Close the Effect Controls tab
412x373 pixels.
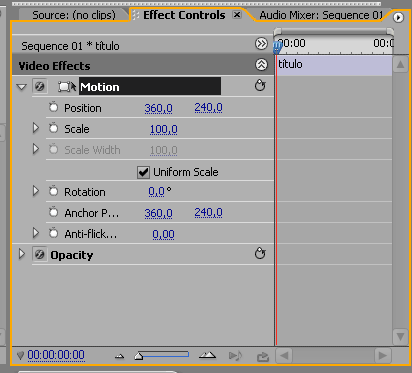237,15
